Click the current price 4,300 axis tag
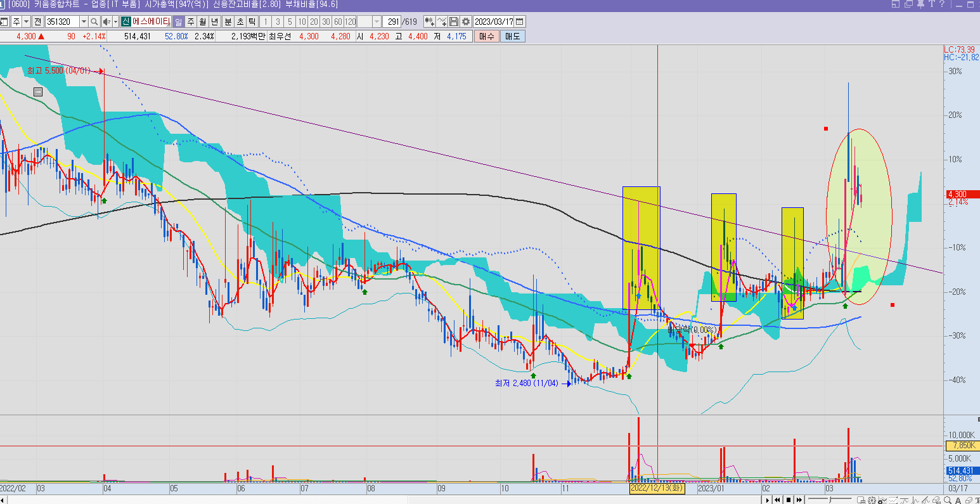 tap(962, 195)
